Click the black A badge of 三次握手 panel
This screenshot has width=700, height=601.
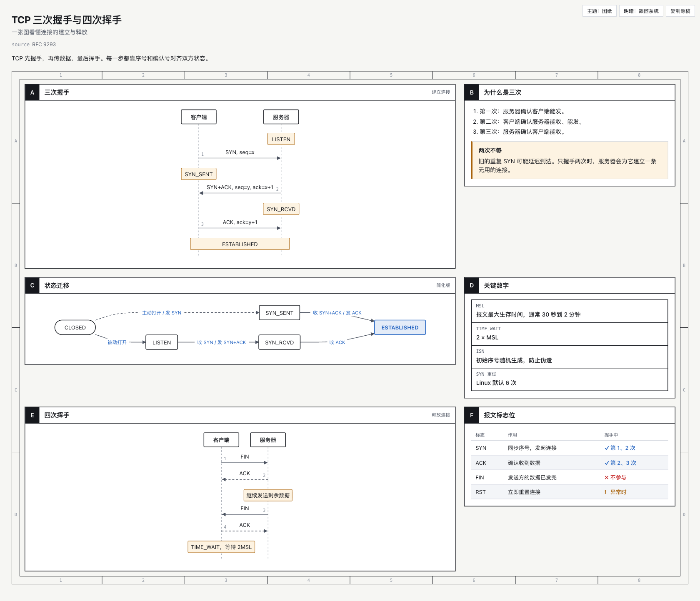coord(32,92)
